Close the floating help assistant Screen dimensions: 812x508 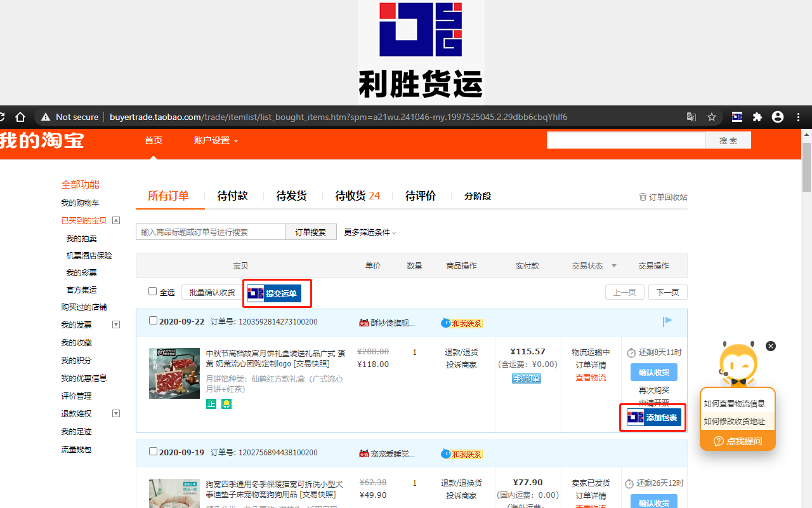(771, 346)
